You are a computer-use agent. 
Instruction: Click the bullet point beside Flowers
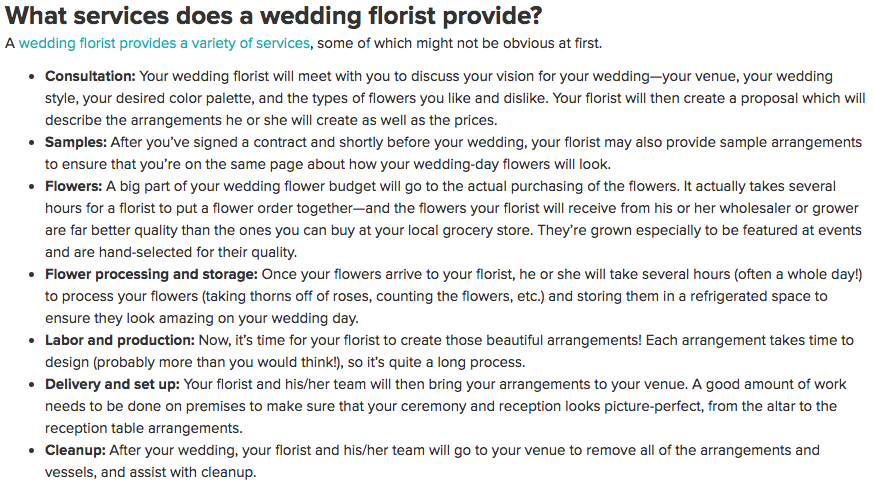point(35,187)
